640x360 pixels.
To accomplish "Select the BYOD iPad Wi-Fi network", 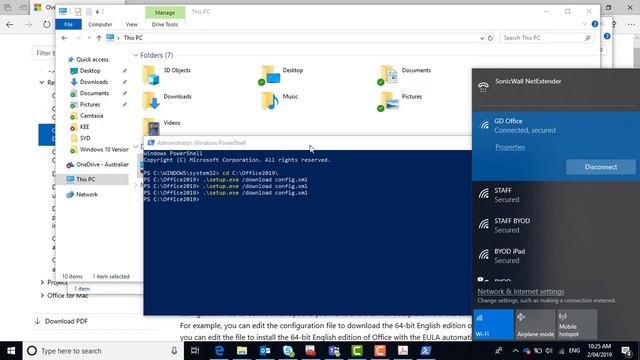I will pos(556,256).
